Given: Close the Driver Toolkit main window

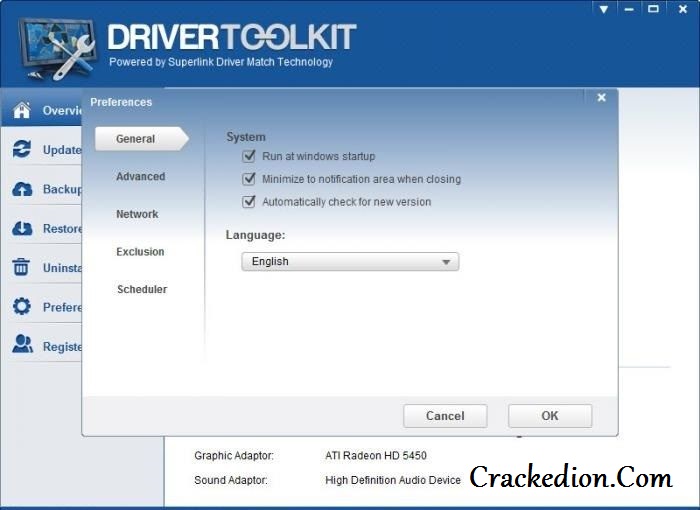Looking at the screenshot, I should tap(683, 9).
